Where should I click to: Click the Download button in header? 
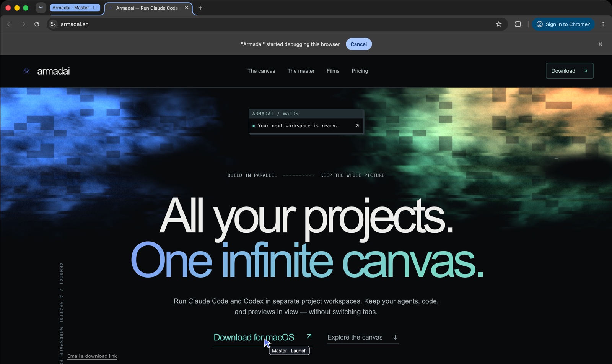[x=570, y=71]
